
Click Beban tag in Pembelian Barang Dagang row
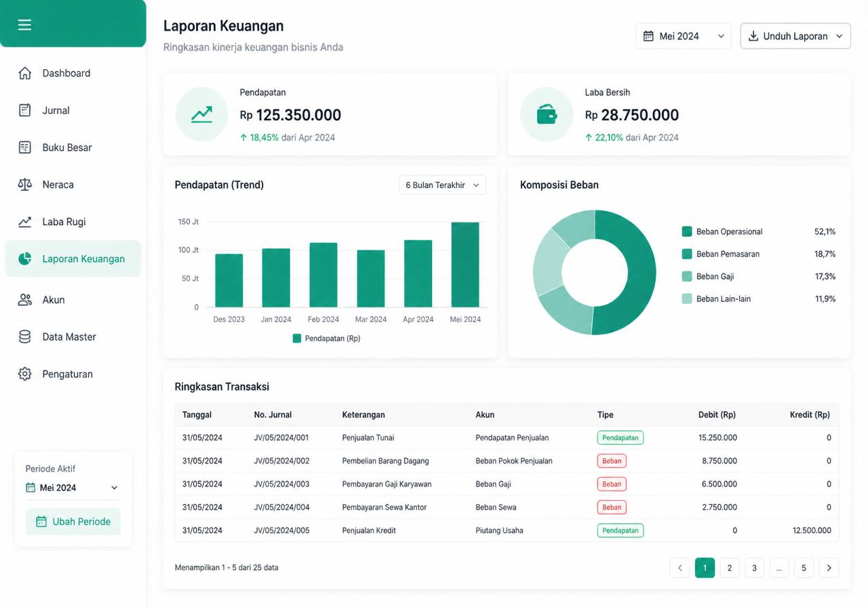point(612,461)
